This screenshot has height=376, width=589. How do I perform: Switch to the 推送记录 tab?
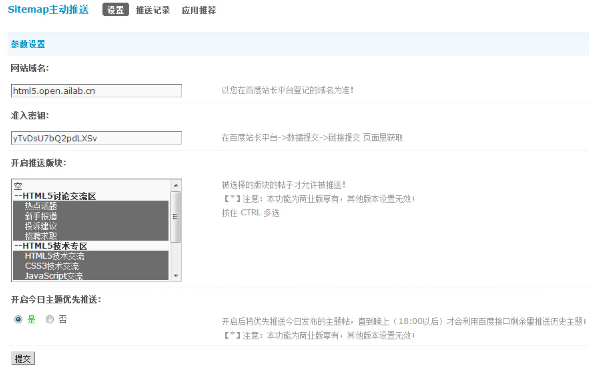click(x=153, y=10)
